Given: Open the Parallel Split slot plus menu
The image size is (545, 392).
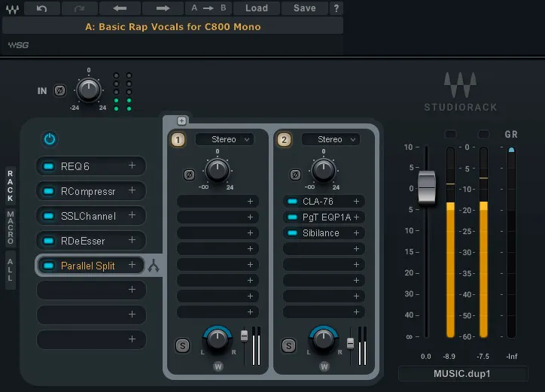Looking at the screenshot, I should click(132, 265).
